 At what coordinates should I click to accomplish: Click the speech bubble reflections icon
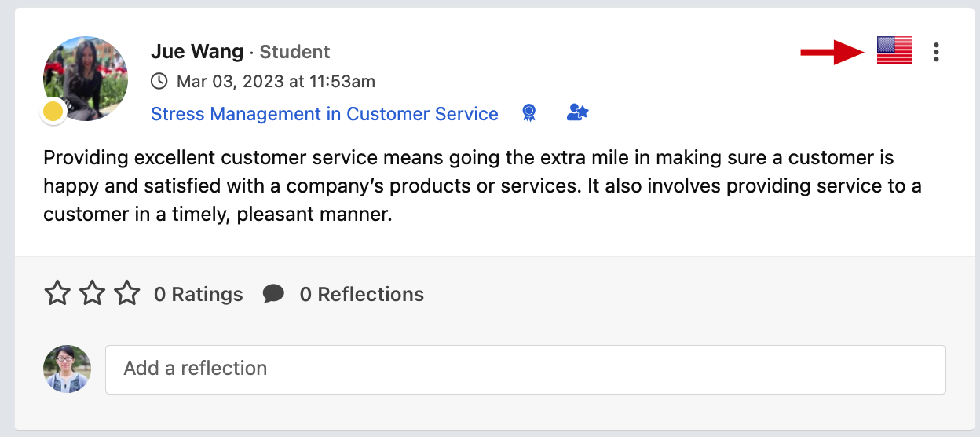point(273,294)
